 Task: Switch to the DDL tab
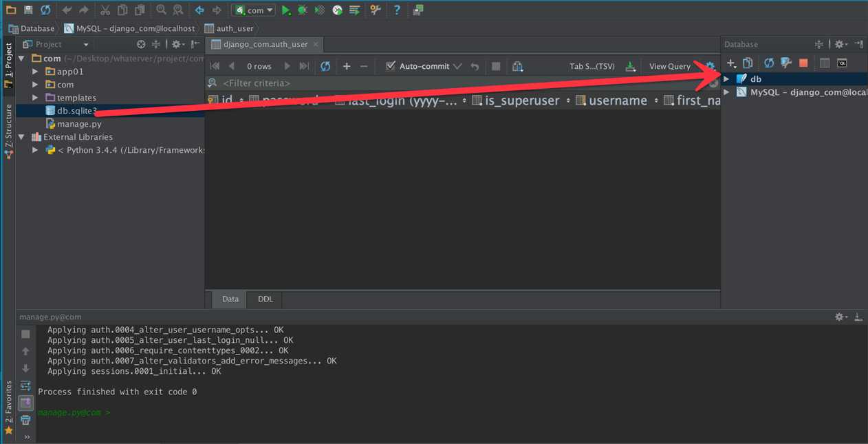coord(265,299)
